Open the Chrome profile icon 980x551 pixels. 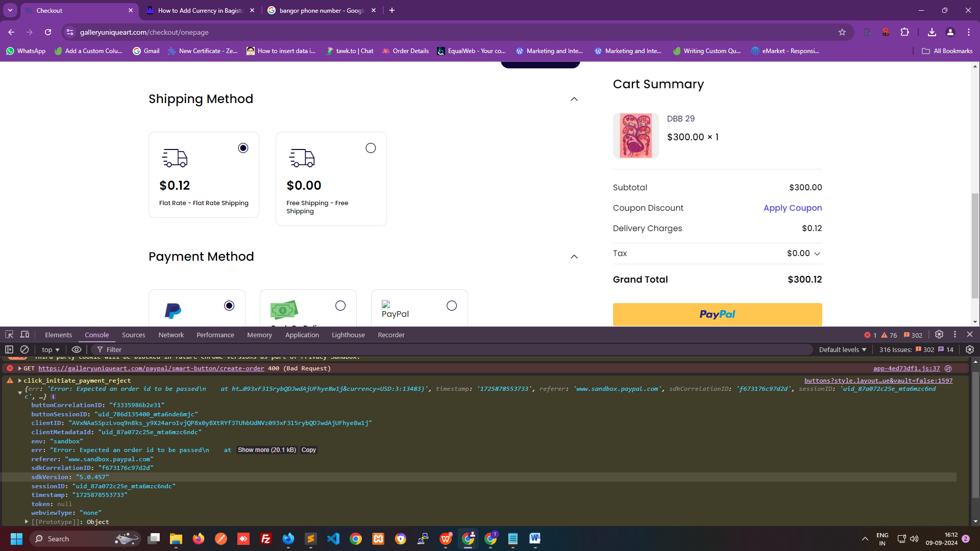click(x=950, y=32)
